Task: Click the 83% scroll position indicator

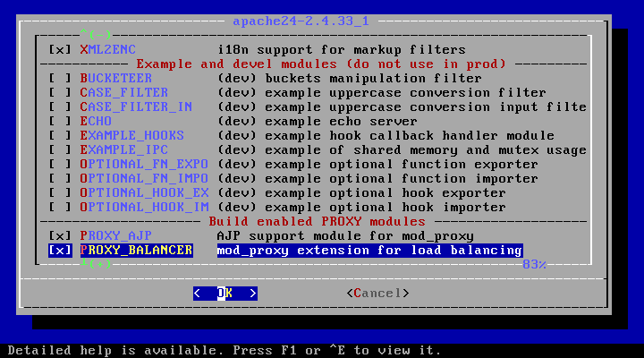Action: coord(534,264)
